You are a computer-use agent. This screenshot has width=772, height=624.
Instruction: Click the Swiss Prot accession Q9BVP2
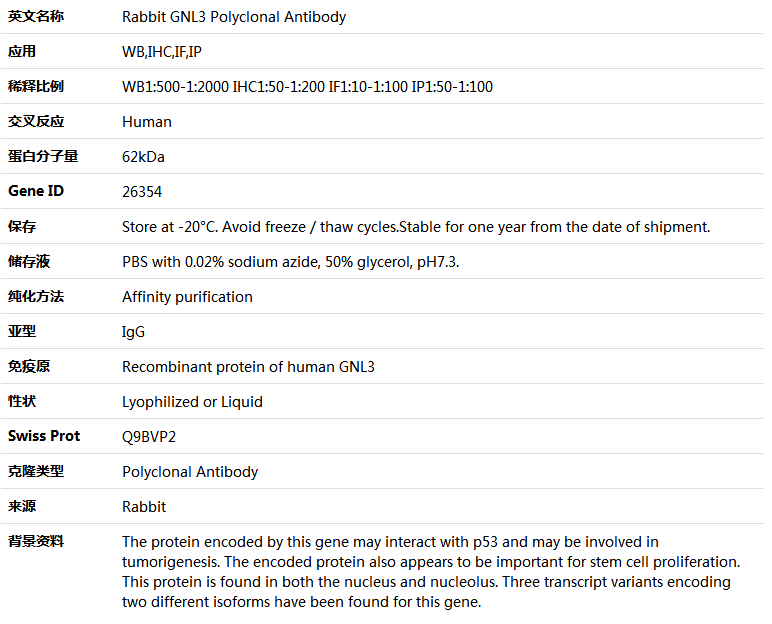pos(149,437)
